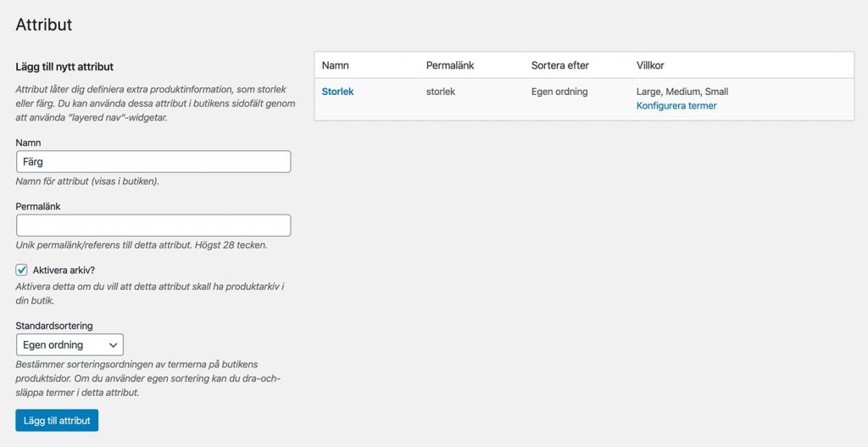Open the Standardsortering dropdown showing Egen ordning
This screenshot has height=447, width=868.
coord(70,344)
